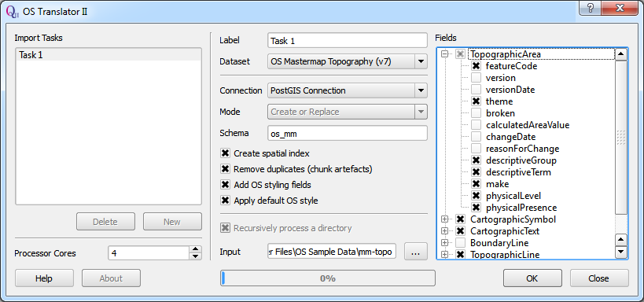Click into the Label text field
This screenshot has height=302, width=644.
[x=348, y=41]
